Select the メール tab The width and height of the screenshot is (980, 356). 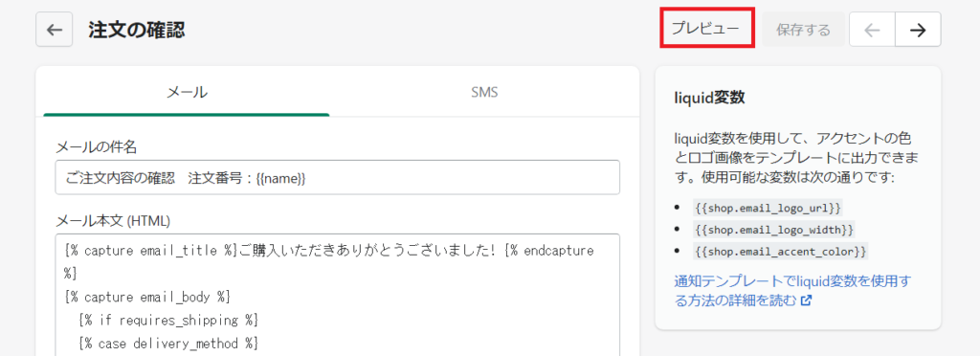[187, 93]
